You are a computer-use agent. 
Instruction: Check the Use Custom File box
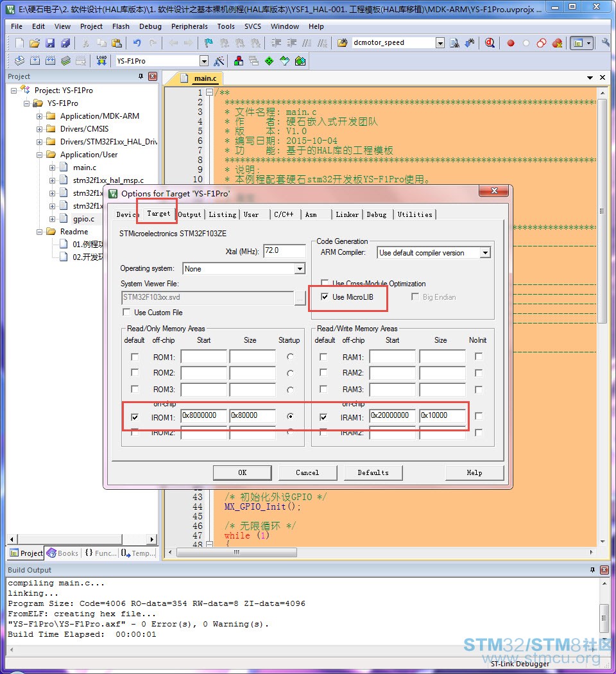click(x=126, y=312)
